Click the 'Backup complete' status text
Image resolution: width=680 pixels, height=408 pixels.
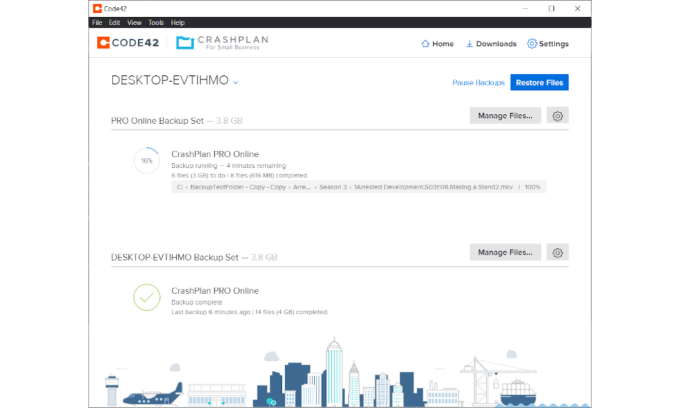pyautogui.click(x=197, y=302)
